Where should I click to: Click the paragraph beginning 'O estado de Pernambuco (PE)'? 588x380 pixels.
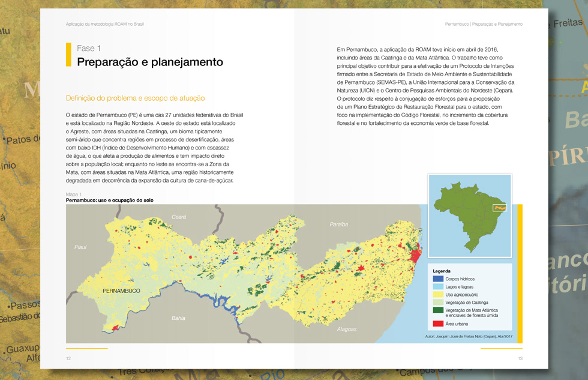[x=155, y=148]
